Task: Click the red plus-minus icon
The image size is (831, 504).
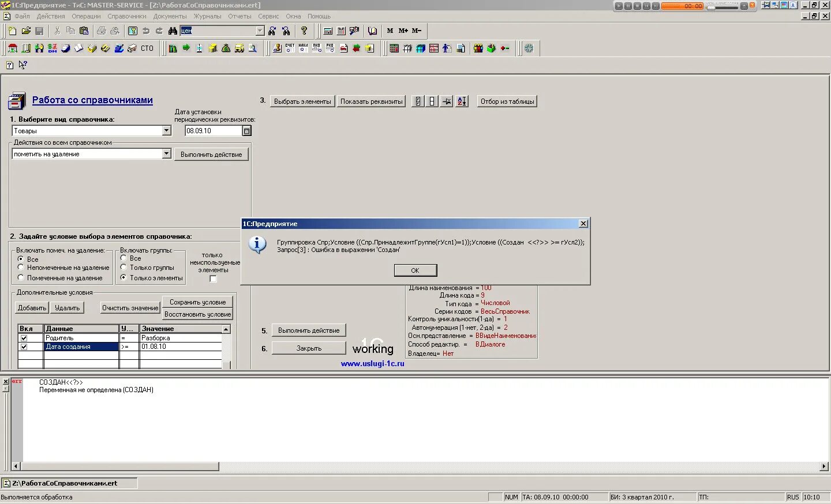Action: point(505,48)
